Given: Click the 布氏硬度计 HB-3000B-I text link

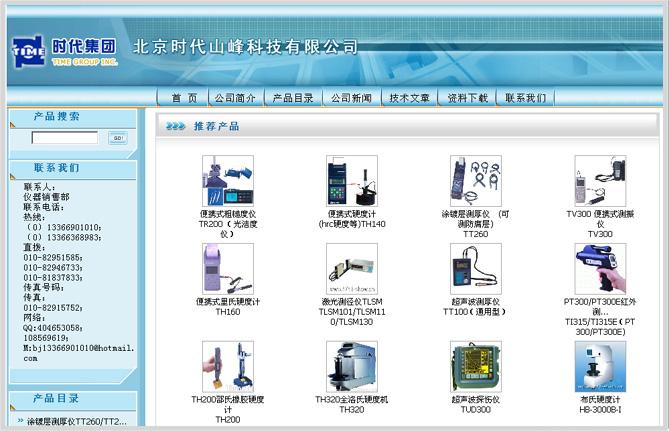Looking at the screenshot, I should [x=600, y=405].
